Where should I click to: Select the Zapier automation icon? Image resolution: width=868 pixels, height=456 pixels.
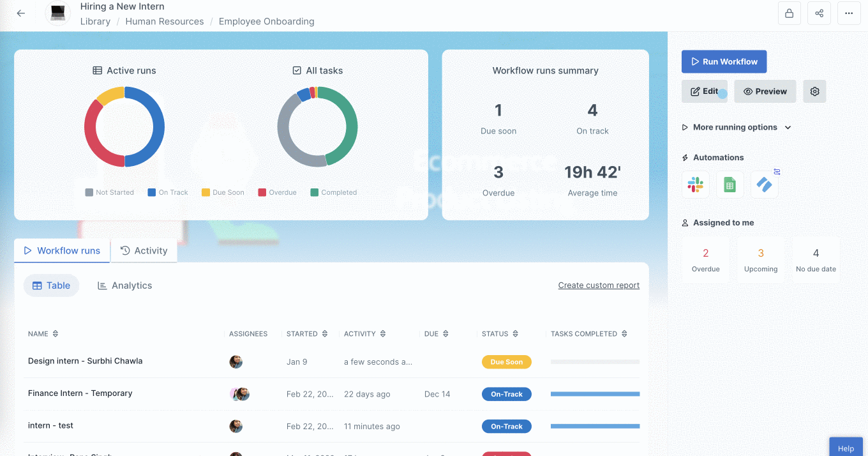click(764, 185)
